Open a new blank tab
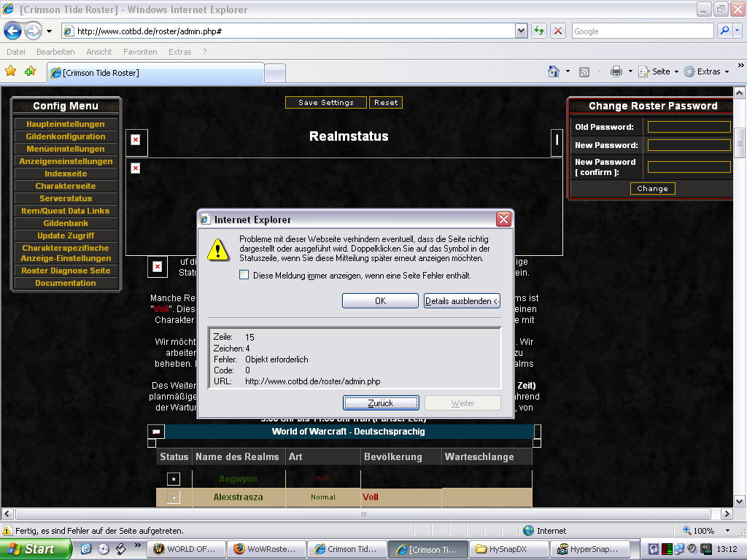 tap(275, 74)
